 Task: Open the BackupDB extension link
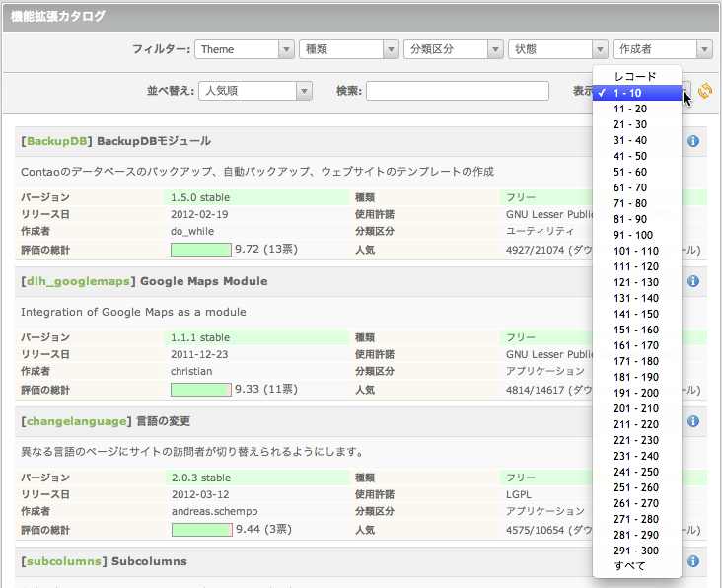[57, 141]
